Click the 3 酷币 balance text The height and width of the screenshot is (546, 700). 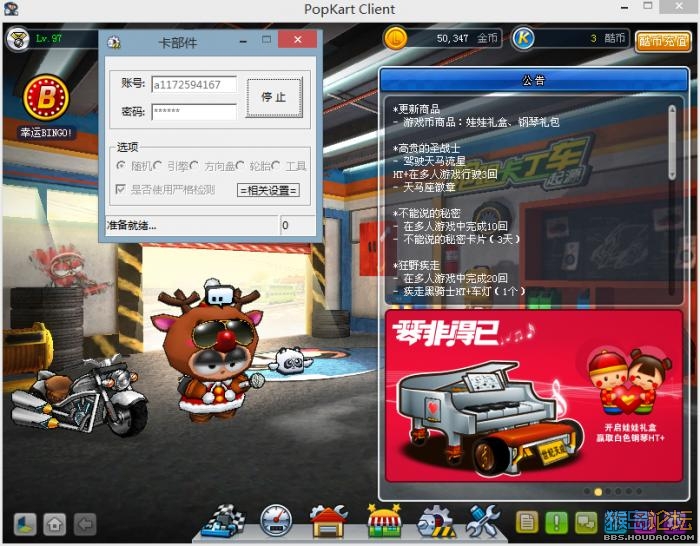tap(608, 38)
